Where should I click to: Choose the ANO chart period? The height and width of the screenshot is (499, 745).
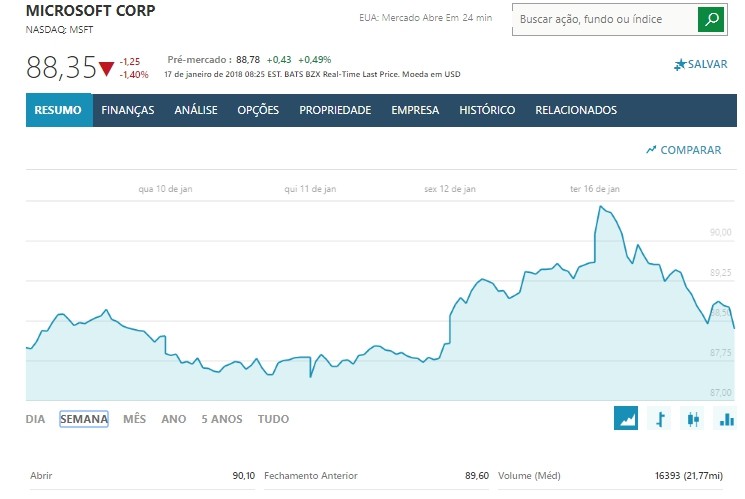(174, 419)
